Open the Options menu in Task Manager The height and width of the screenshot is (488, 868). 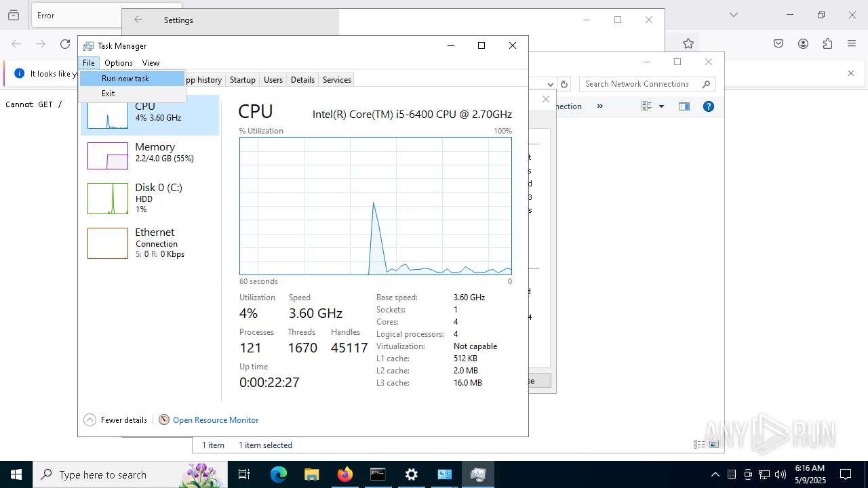[x=119, y=63]
